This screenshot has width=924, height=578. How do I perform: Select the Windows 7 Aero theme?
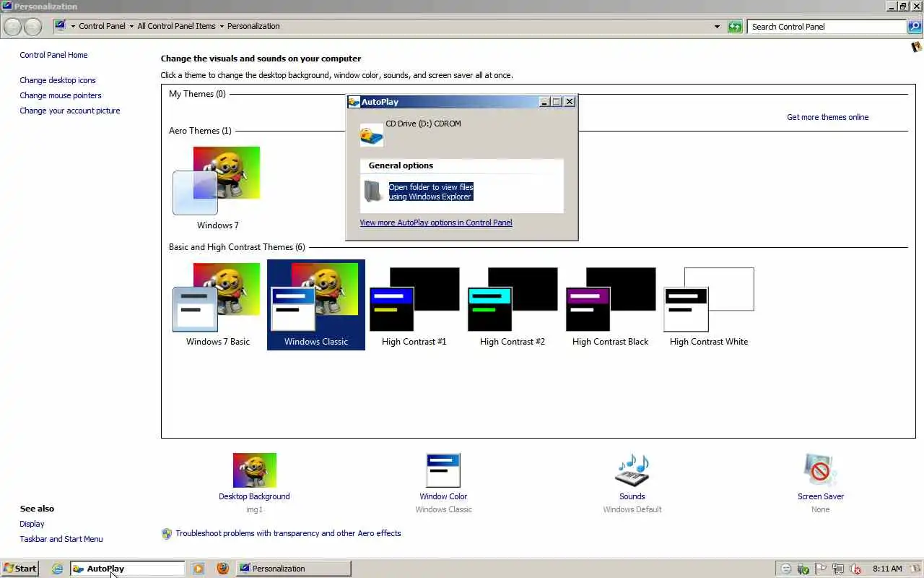pyautogui.click(x=218, y=188)
